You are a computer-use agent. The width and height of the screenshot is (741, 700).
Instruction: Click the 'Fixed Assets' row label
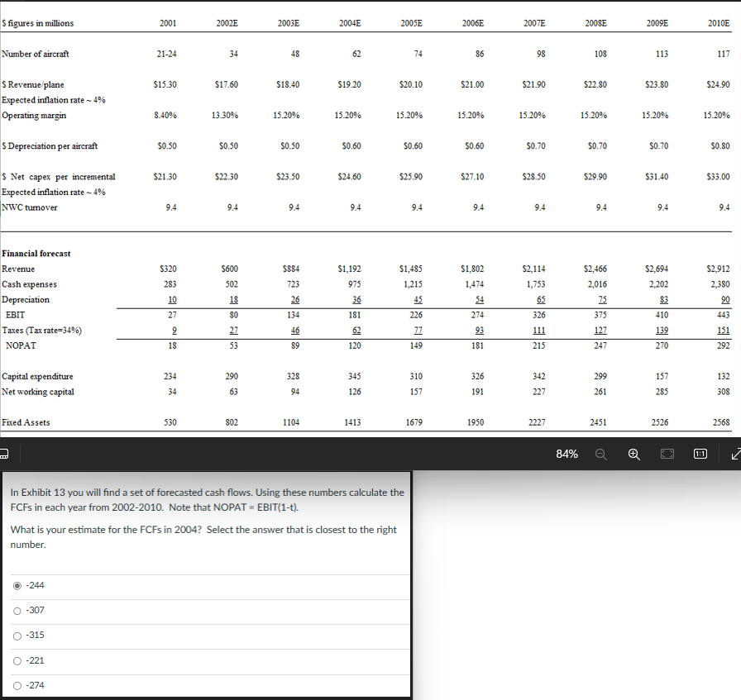click(26, 423)
